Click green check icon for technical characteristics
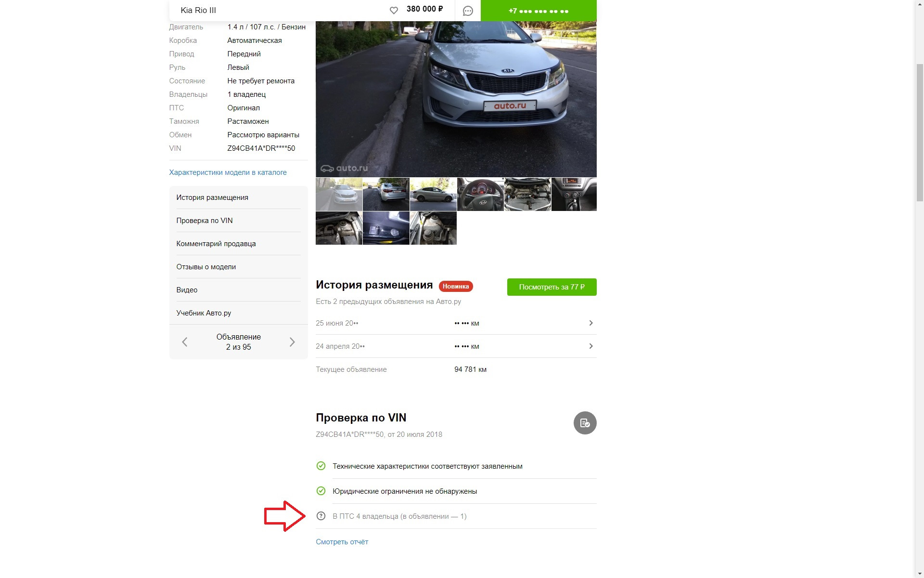 (321, 466)
